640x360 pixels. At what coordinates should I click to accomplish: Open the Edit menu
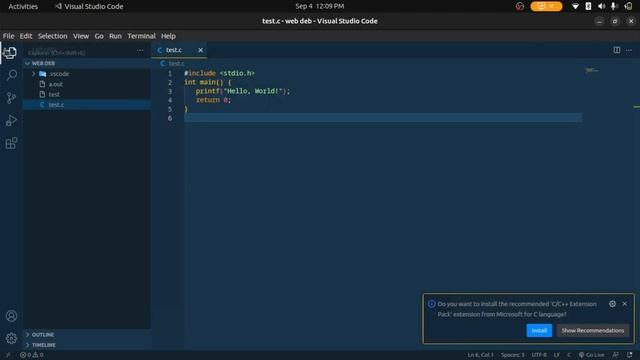pos(26,36)
